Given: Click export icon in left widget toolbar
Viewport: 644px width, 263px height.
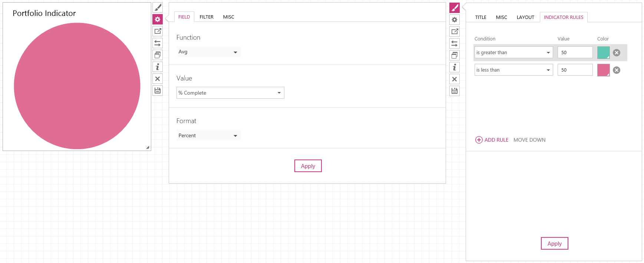Looking at the screenshot, I should click(158, 31).
